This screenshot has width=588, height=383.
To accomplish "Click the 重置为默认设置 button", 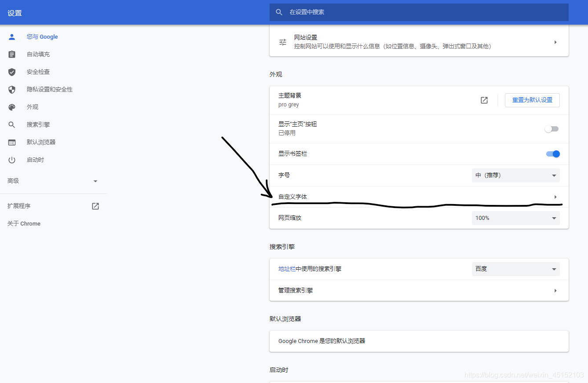I will pos(532,100).
